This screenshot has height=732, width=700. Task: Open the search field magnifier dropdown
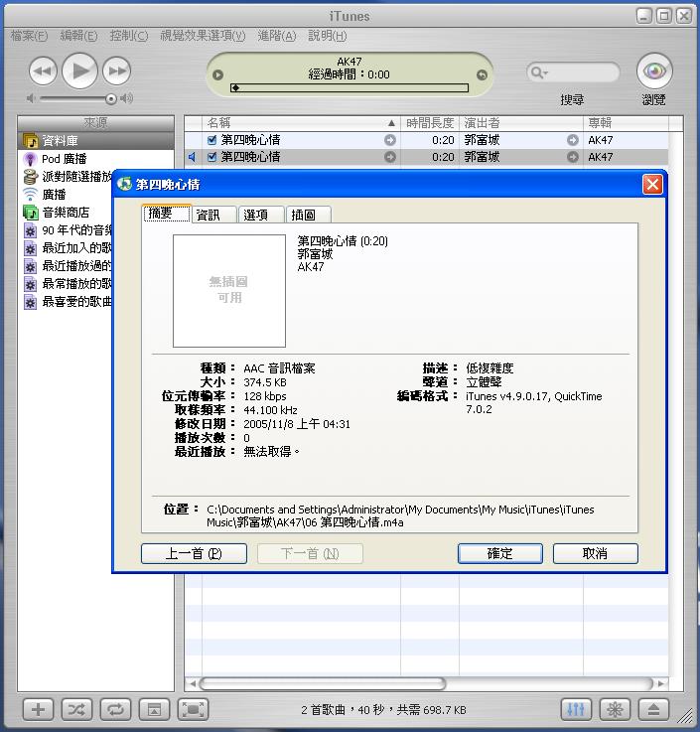(x=538, y=73)
